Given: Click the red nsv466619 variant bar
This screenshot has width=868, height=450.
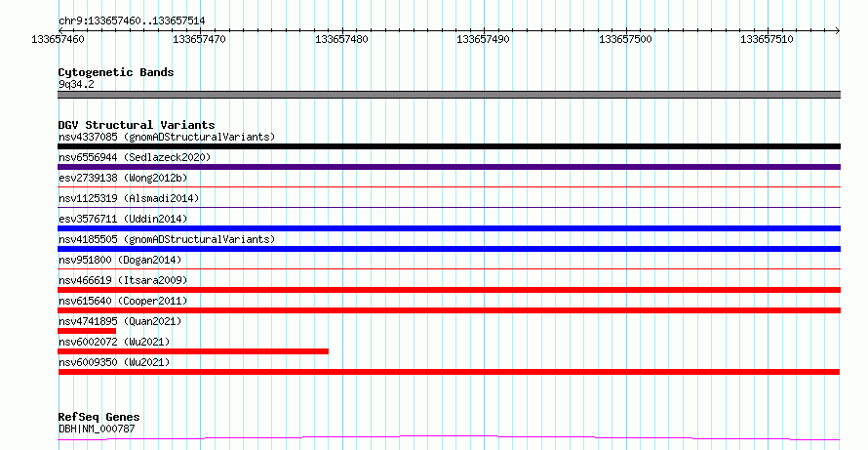Looking at the screenshot, I should coord(449,290).
